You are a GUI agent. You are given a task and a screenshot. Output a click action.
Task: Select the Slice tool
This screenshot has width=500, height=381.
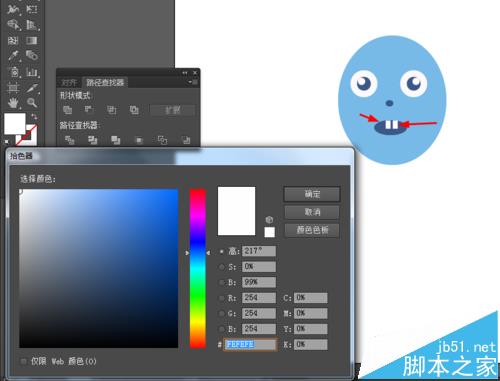32,87
